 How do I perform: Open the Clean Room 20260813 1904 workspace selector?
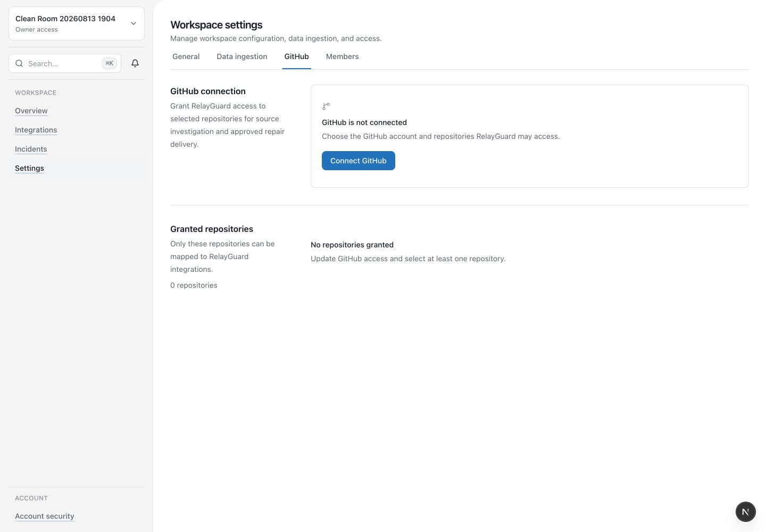pyautogui.click(x=77, y=23)
